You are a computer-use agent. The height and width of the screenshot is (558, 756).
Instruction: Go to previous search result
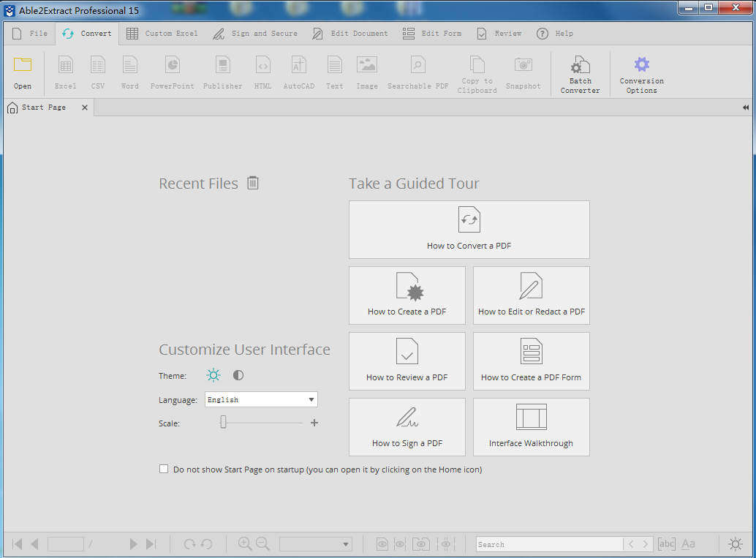pos(631,544)
